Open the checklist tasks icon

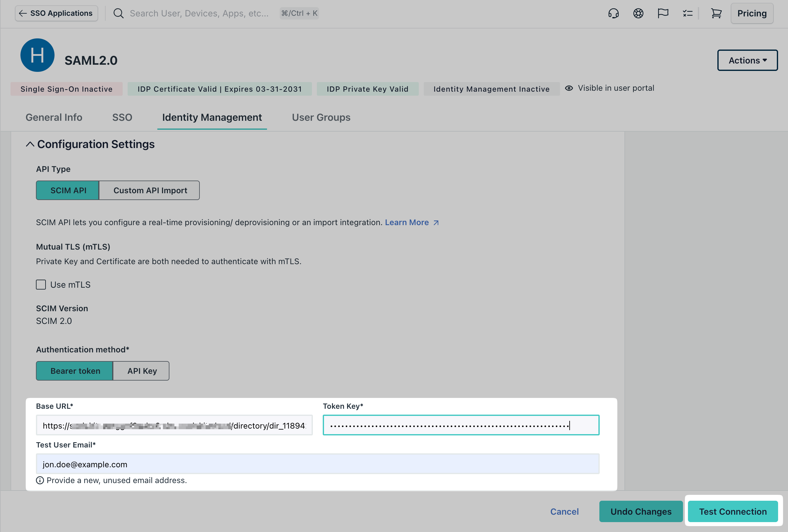687,13
